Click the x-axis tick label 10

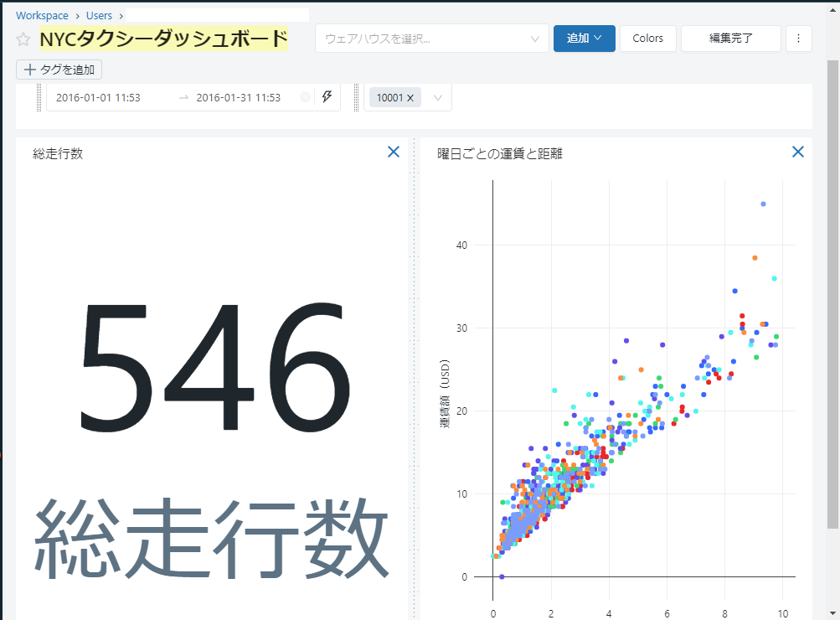click(x=783, y=613)
